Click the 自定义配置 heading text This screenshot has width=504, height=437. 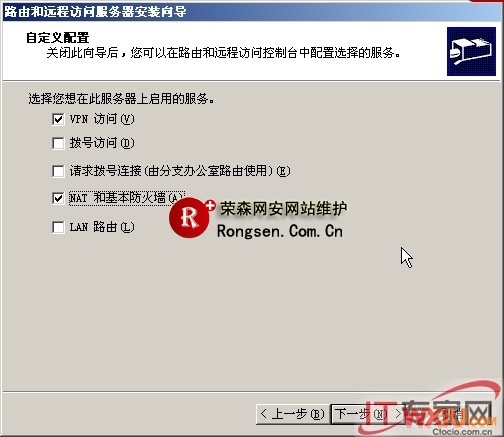pos(58,38)
